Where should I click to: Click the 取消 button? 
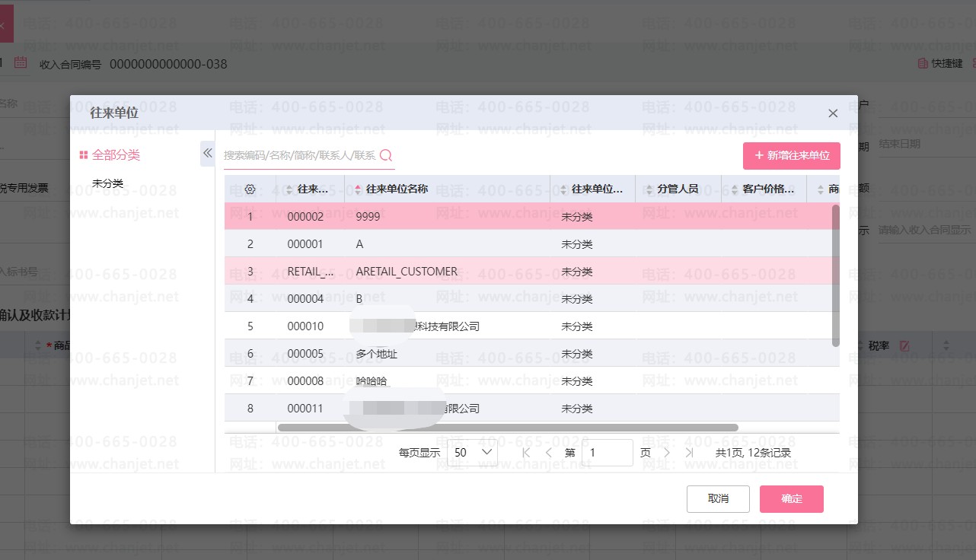point(718,499)
